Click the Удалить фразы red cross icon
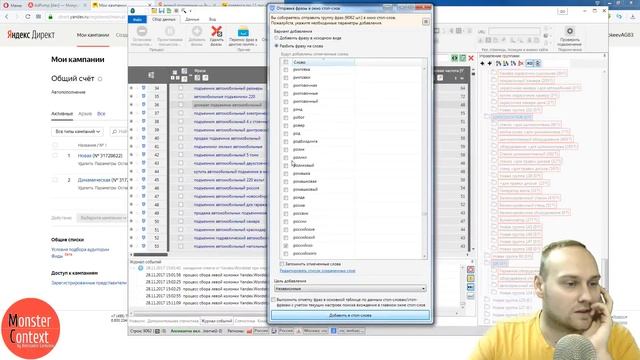The width and height of the screenshot is (640, 360). click(x=217, y=31)
